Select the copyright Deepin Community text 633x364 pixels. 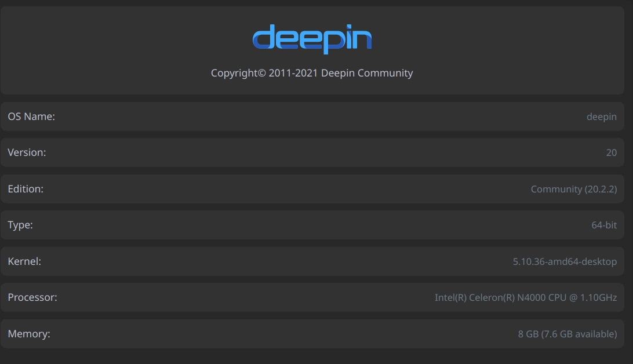pyautogui.click(x=312, y=73)
